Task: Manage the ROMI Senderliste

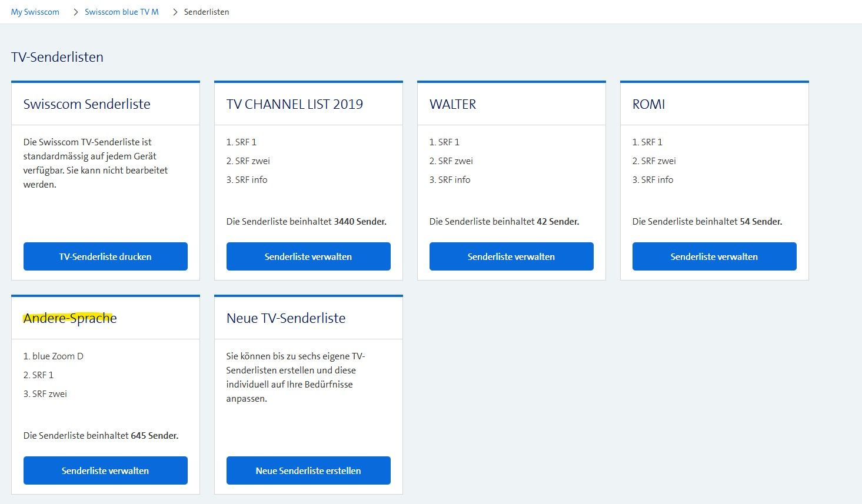Action: 714,256
